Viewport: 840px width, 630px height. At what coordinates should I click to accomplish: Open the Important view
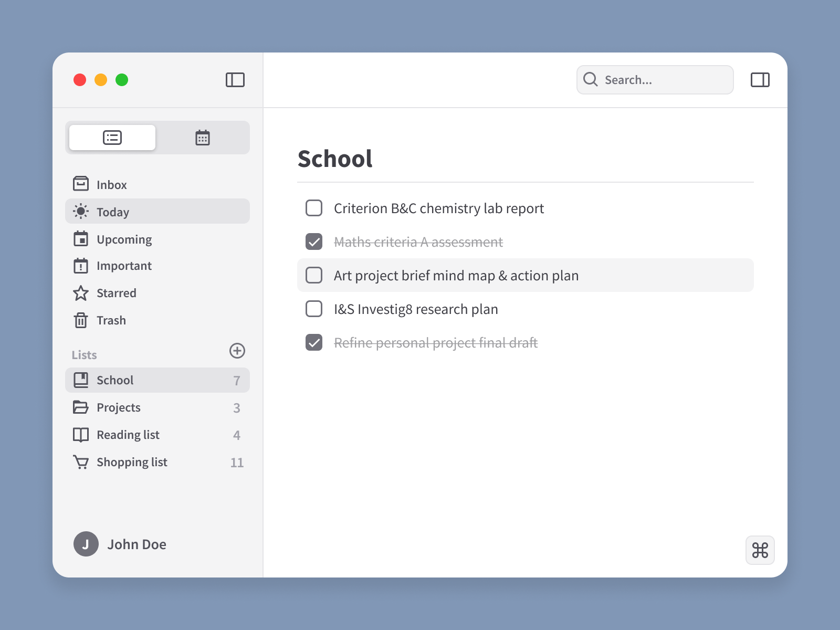tap(157, 266)
